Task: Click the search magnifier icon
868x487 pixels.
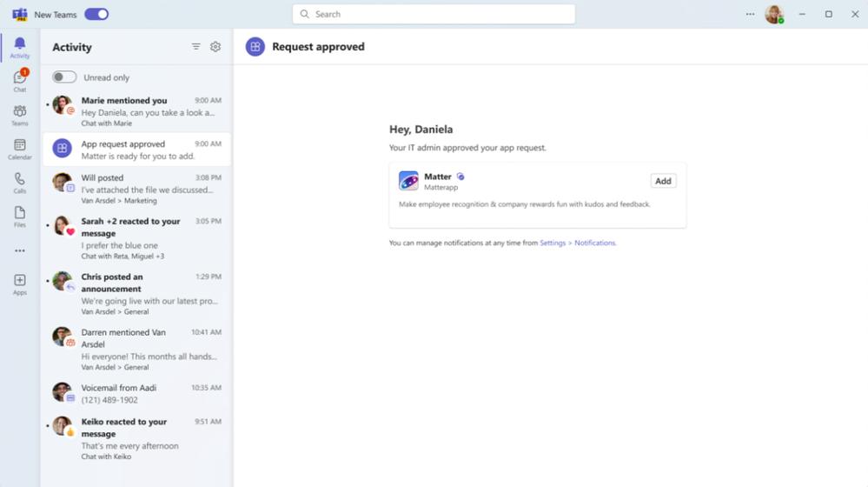Action: tap(304, 14)
